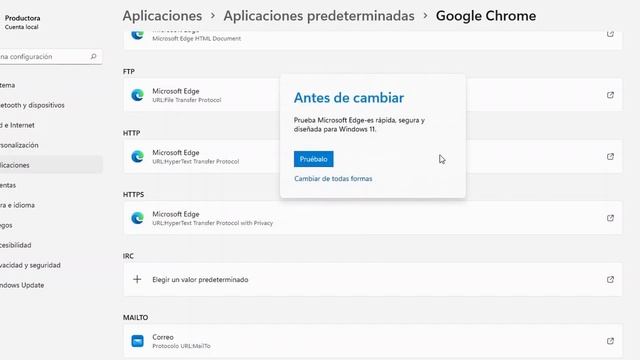The height and width of the screenshot is (360, 640).
Task: Click the Correo mail icon under MAILTO
Action: [x=138, y=341]
